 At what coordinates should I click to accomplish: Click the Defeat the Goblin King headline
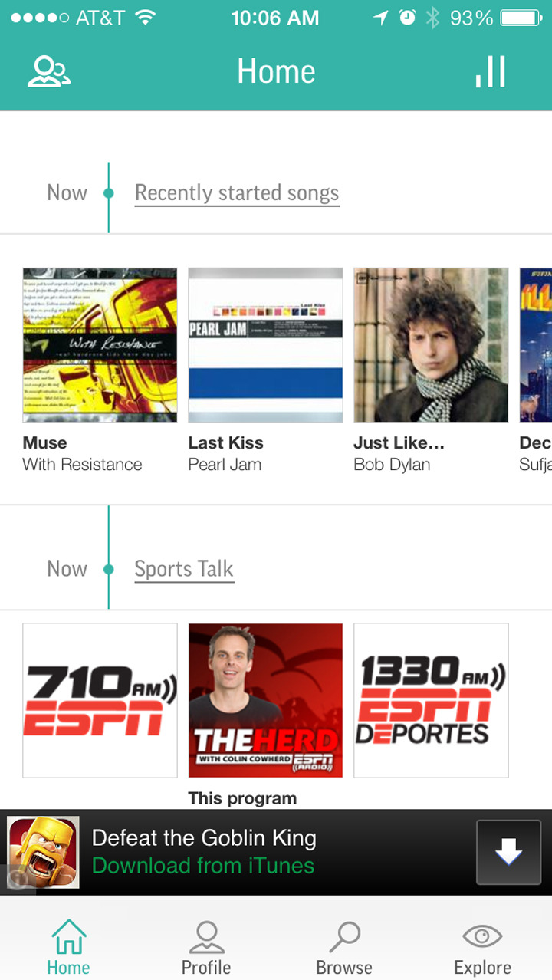204,838
